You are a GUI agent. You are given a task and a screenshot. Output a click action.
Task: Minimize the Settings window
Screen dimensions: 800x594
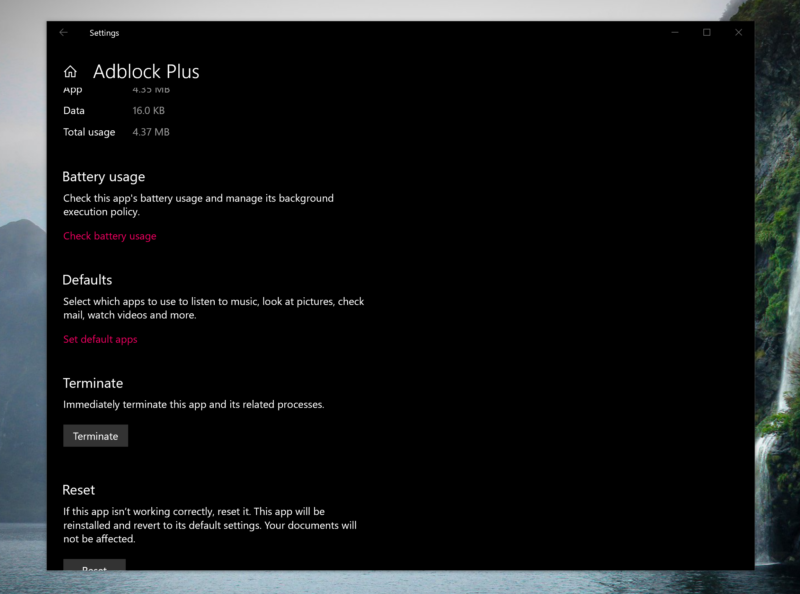coord(675,32)
